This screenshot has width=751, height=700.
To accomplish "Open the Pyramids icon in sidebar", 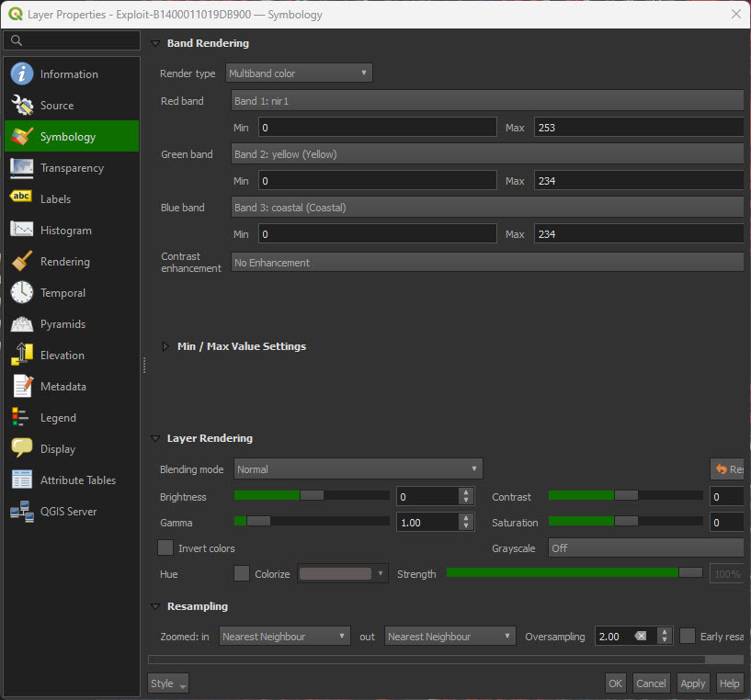I will coord(22,324).
